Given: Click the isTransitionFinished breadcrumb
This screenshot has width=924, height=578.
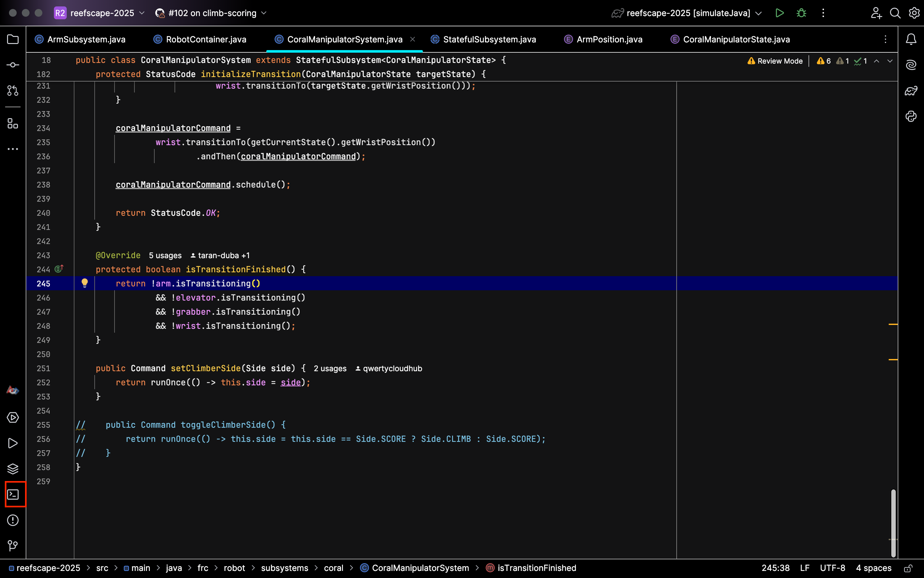Looking at the screenshot, I should [531, 568].
